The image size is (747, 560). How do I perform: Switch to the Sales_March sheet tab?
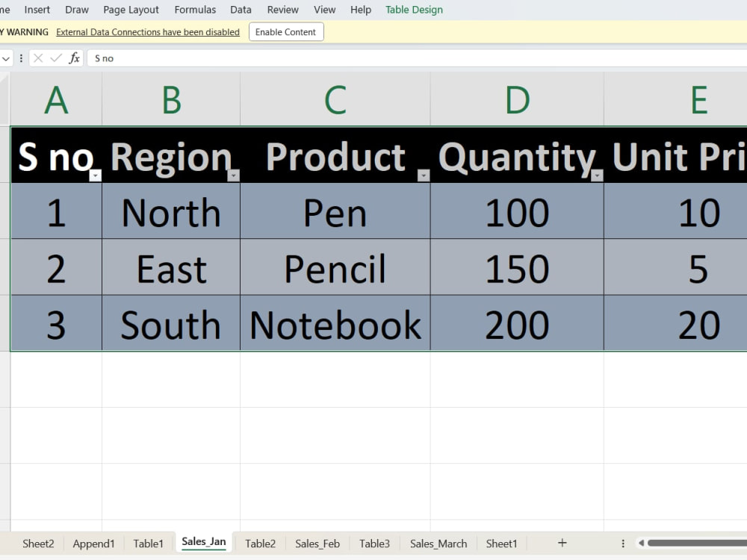tap(438, 544)
